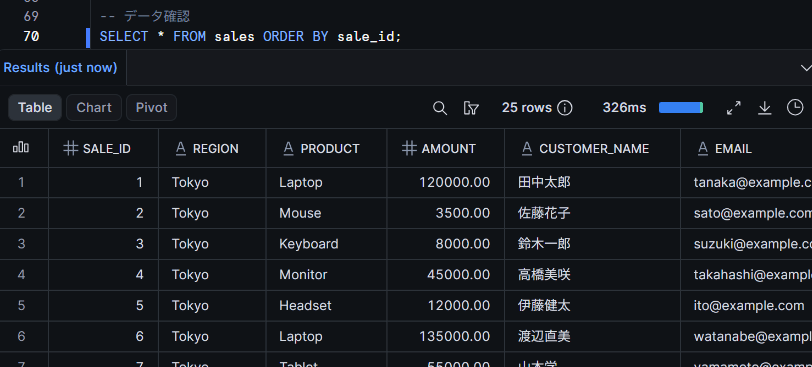Click text type icon of CUSTOMER_NAME

tap(527, 149)
